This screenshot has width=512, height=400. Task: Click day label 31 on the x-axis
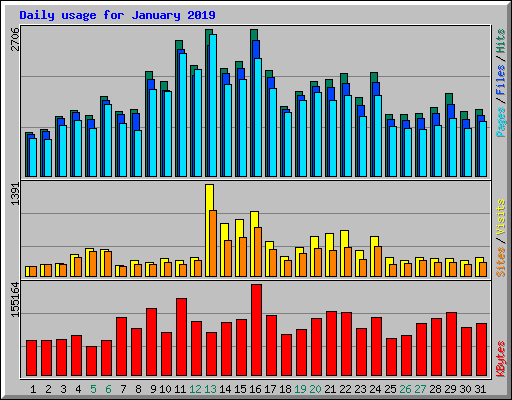point(480,389)
